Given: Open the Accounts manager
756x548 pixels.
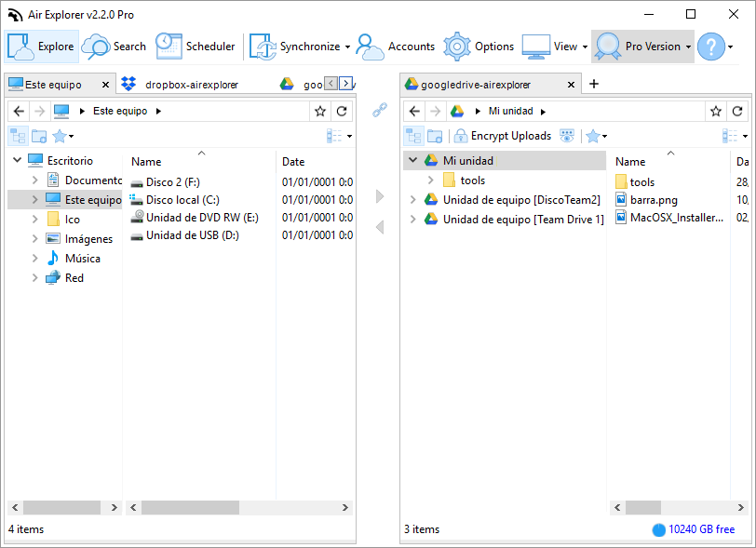Looking at the screenshot, I should pos(396,47).
